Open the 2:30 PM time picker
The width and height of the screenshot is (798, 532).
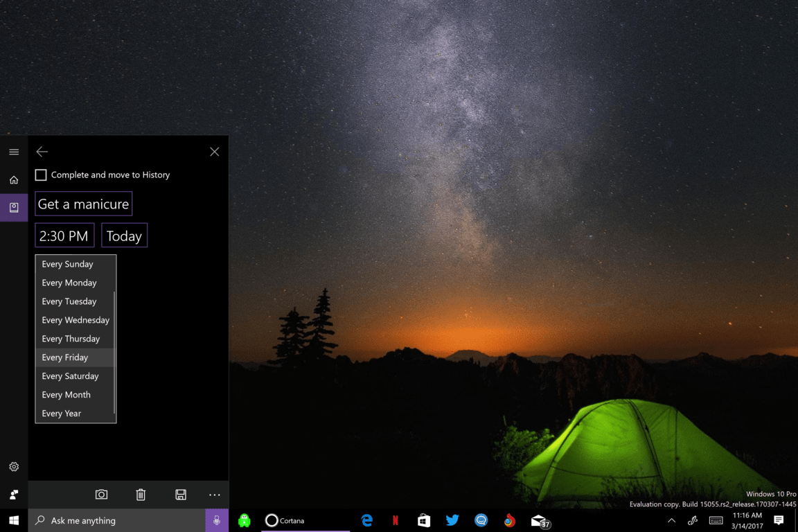(x=64, y=235)
